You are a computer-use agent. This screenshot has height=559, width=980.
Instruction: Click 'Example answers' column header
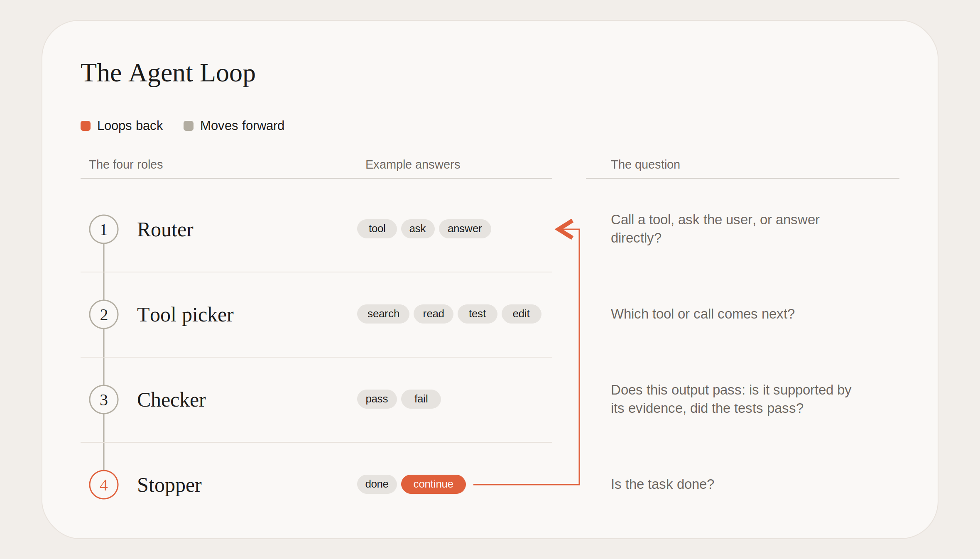pos(413,164)
